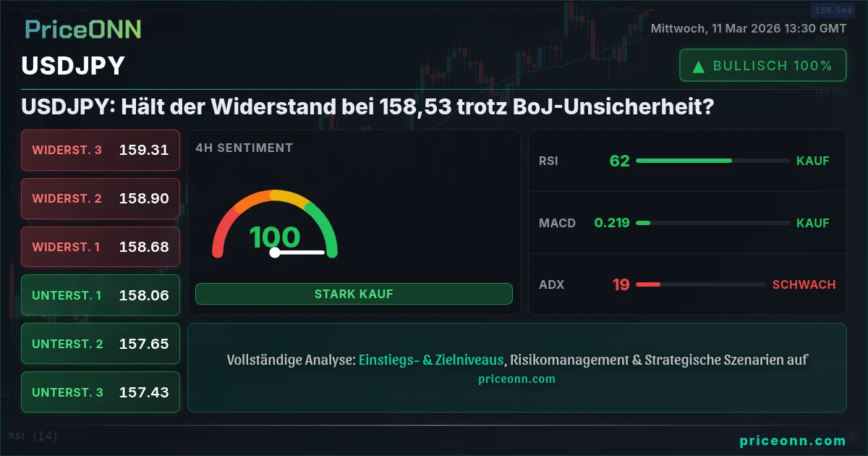
Task: Select the UNTERST. 3 level 157.43
Action: (101, 392)
